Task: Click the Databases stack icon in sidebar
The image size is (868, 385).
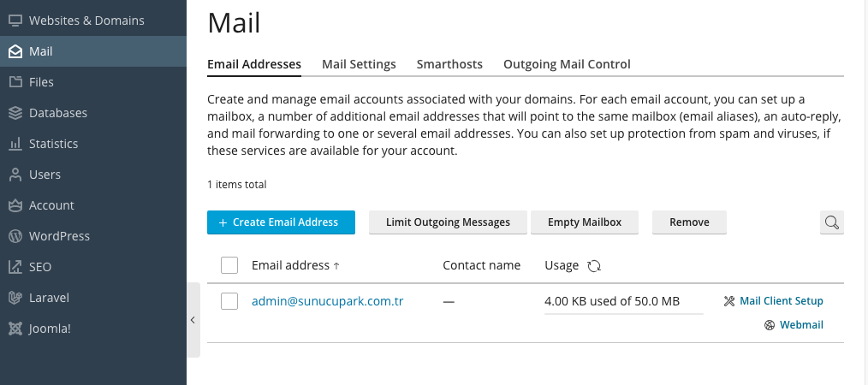Action: 15,113
